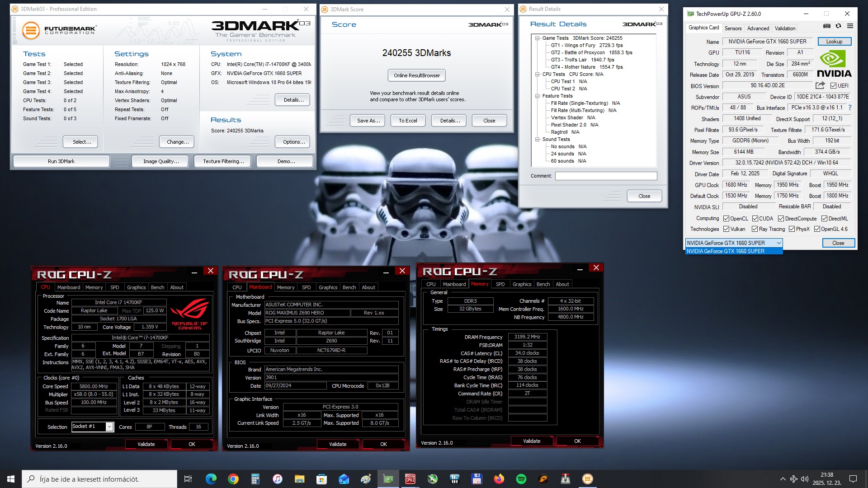Open the GPU selection dropdown in GPU-Z
Image resolution: width=868 pixels, height=488 pixels.
click(x=778, y=243)
